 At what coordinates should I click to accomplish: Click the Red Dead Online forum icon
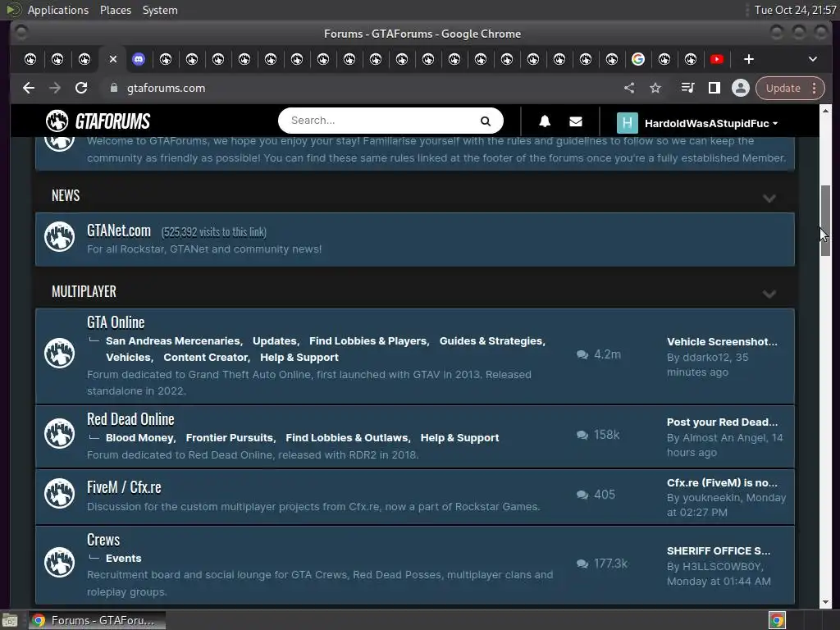click(x=59, y=433)
